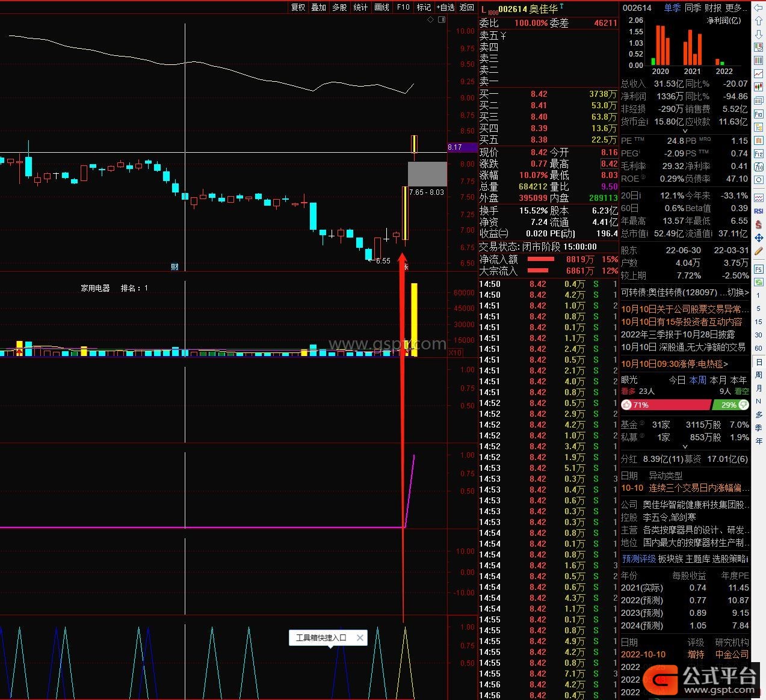
Task: Open the stacked windows sidebar icon
Action: pyautogui.click(x=759, y=100)
